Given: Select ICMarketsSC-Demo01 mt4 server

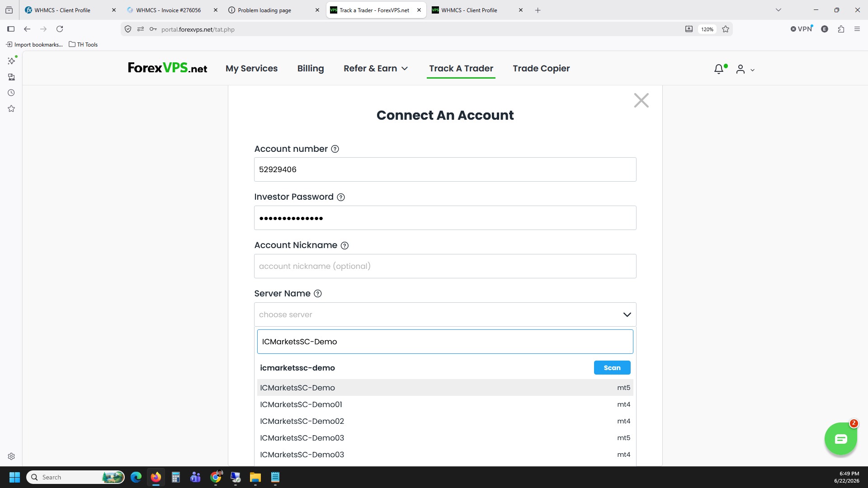Looking at the screenshot, I should click(x=445, y=404).
